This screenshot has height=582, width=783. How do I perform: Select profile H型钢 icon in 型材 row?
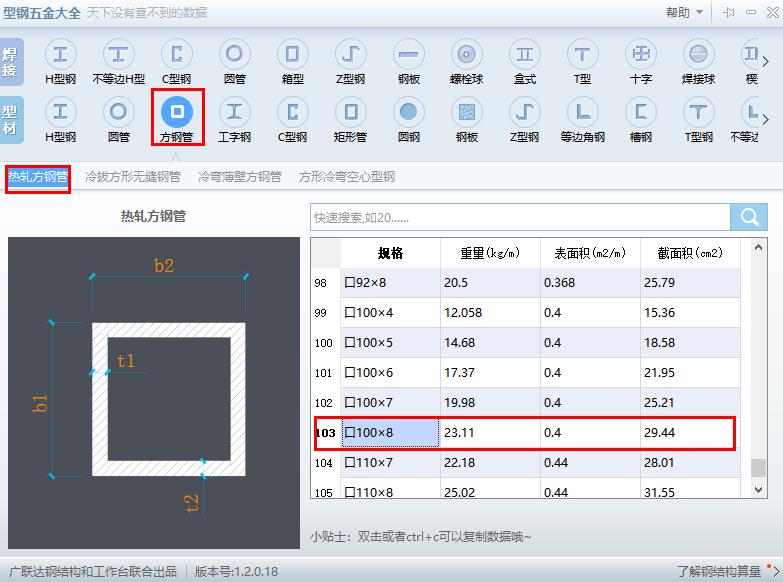[60, 112]
